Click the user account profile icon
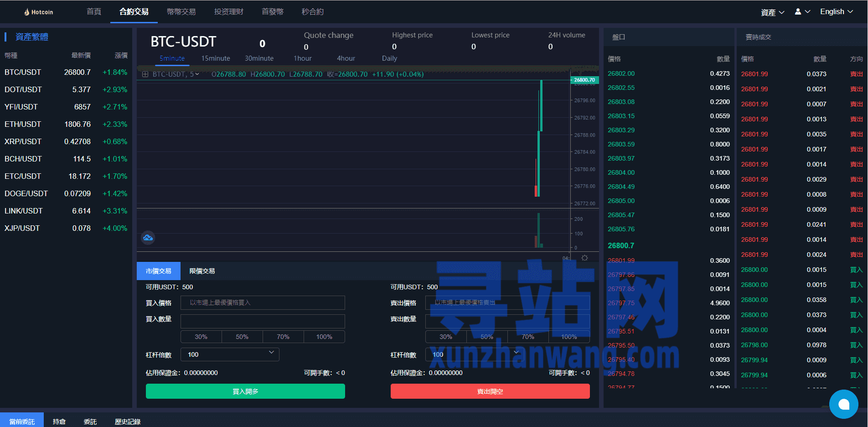The height and width of the screenshot is (427, 868). (x=802, y=12)
